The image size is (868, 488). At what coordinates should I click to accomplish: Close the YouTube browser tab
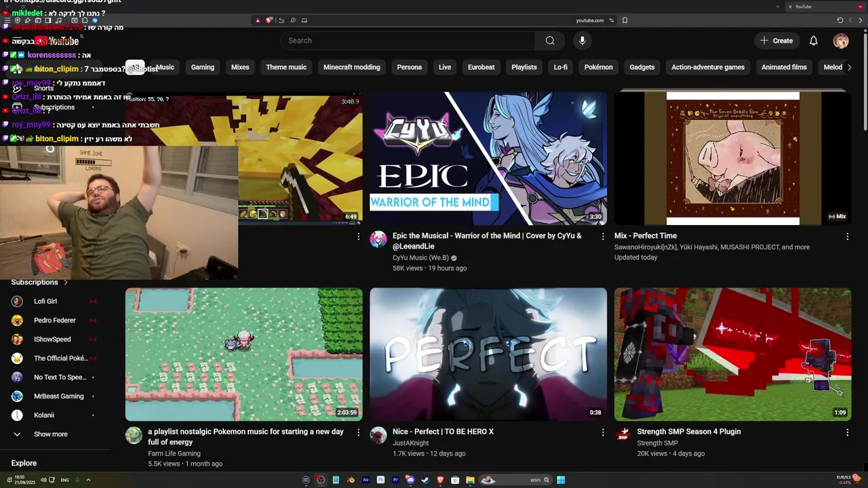coord(789,7)
